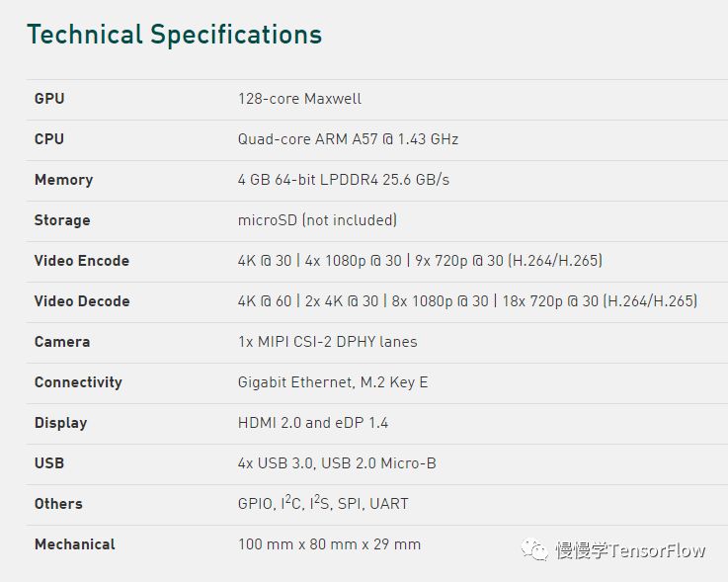Select the GPU row label
The image size is (728, 582).
point(49,99)
